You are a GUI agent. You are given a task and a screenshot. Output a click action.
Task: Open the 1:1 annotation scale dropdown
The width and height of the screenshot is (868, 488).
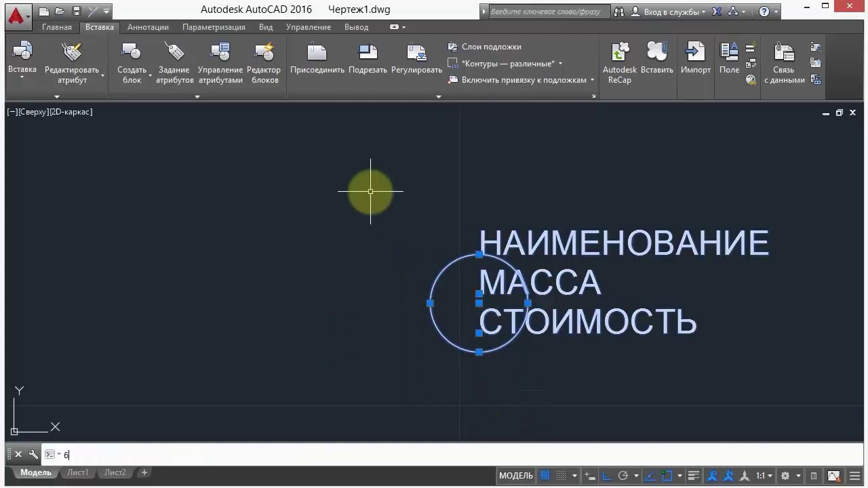click(764, 476)
